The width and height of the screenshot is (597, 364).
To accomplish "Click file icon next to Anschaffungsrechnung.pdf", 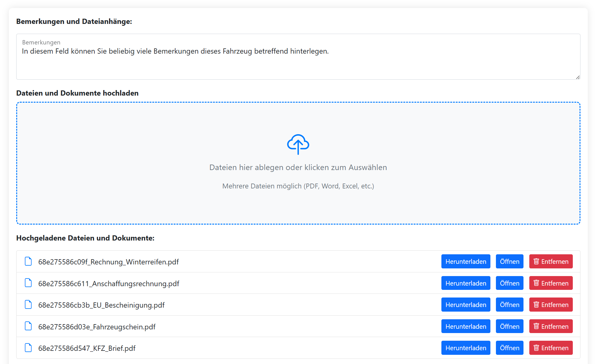I will [28, 283].
